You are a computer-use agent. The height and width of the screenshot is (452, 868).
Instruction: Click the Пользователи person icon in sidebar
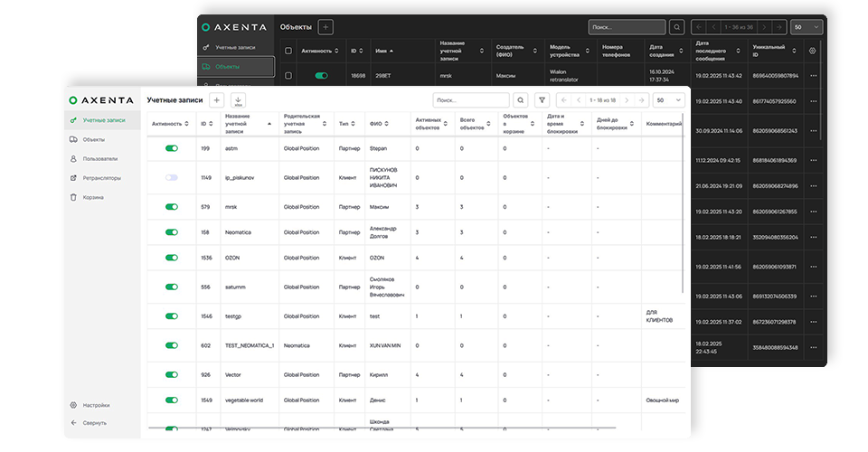[73, 159]
